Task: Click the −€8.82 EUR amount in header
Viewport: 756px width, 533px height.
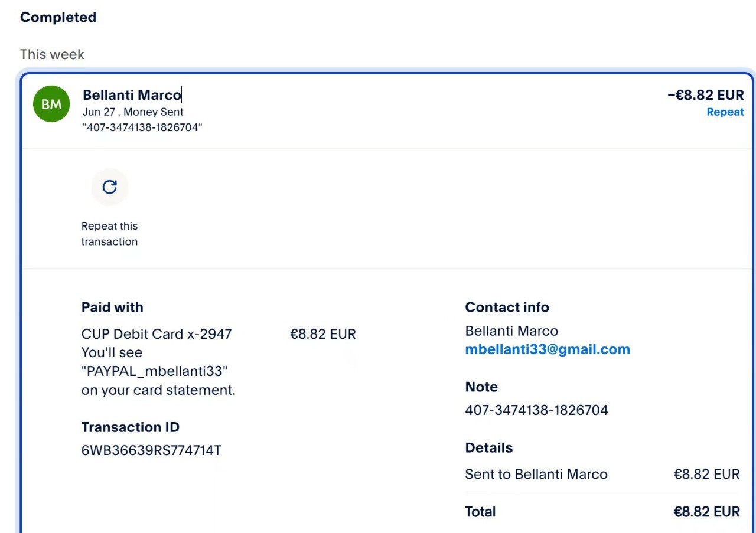Action: (705, 95)
